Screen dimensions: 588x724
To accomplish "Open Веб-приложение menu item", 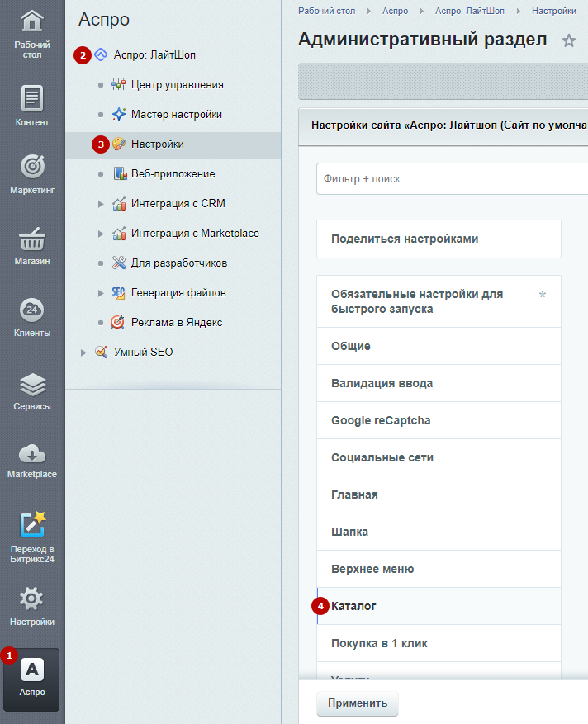I will click(x=173, y=174).
